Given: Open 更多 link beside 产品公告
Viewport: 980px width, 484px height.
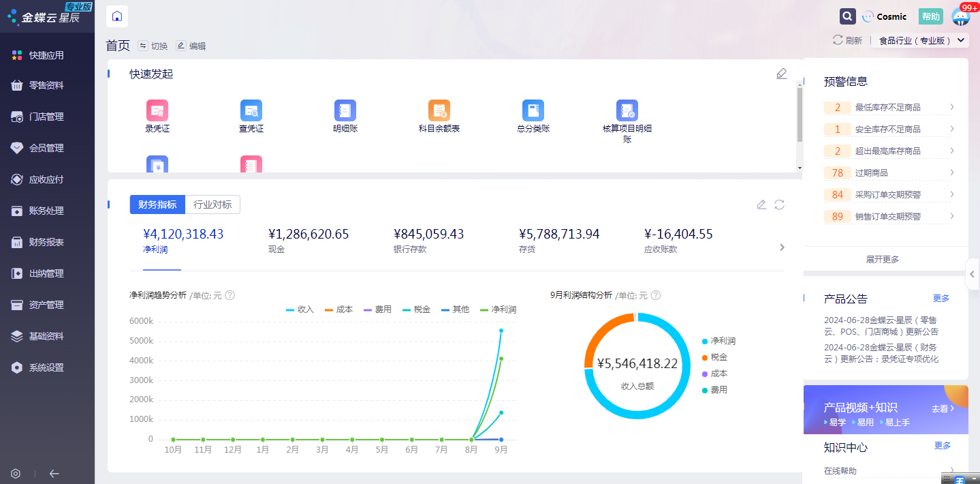Looking at the screenshot, I should [x=941, y=299].
